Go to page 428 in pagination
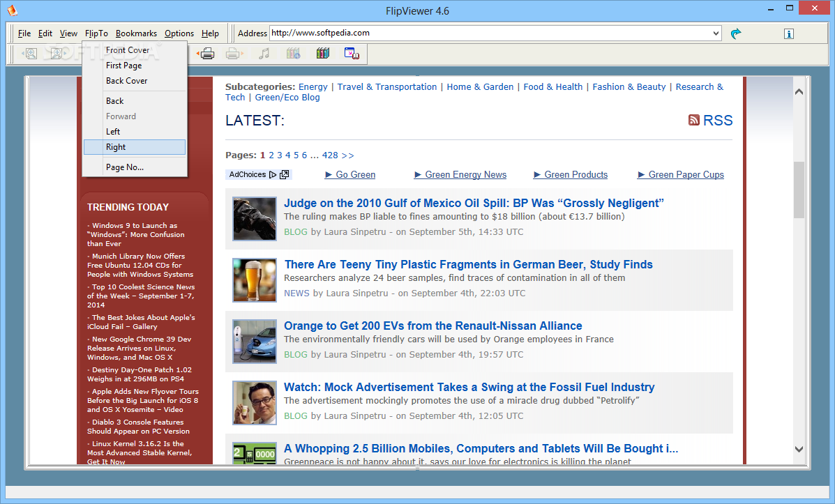Screen dimensions: 835x504 click(x=330, y=155)
